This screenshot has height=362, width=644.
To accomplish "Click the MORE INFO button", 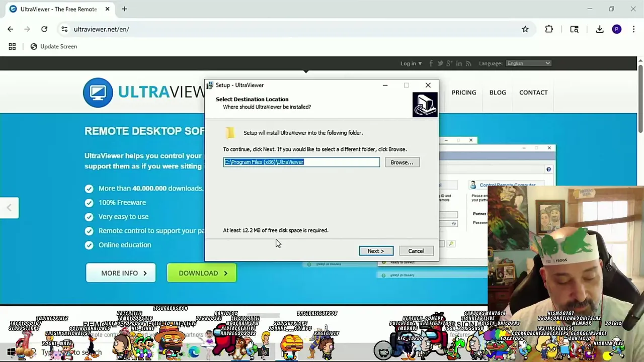I will [x=121, y=273].
